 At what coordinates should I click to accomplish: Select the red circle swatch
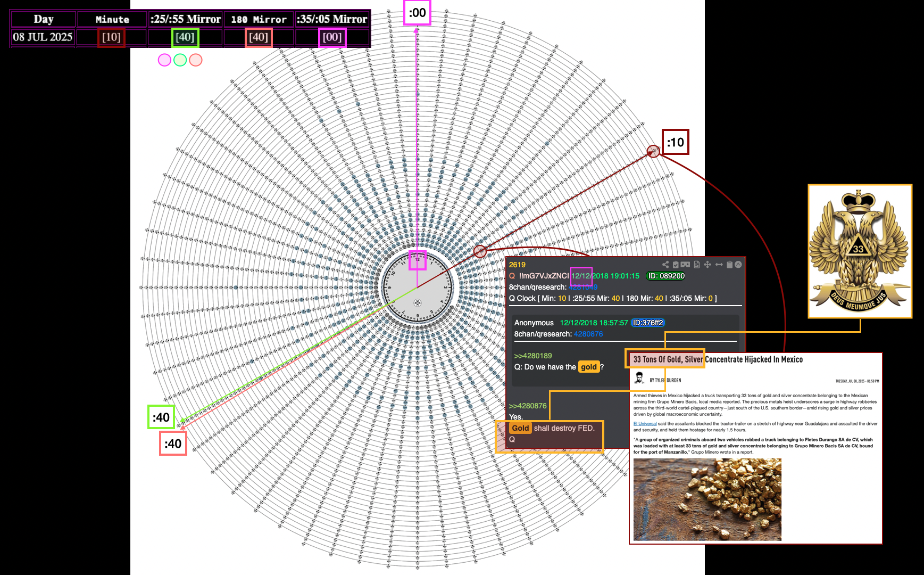(x=196, y=60)
